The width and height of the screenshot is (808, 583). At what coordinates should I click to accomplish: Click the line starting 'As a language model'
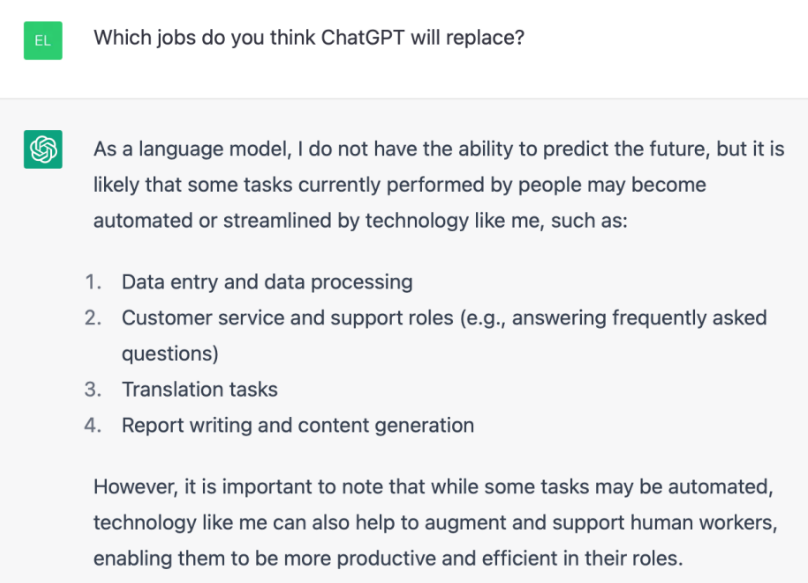pos(438,150)
